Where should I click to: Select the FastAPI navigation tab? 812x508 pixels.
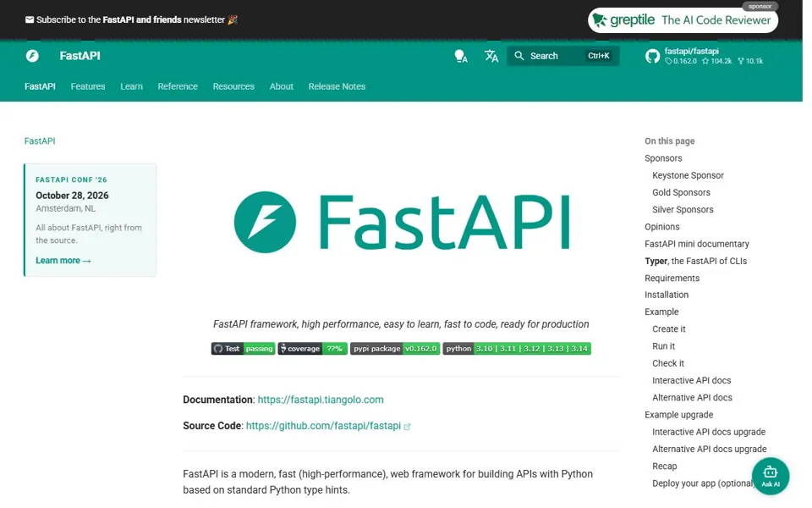pyautogui.click(x=40, y=86)
